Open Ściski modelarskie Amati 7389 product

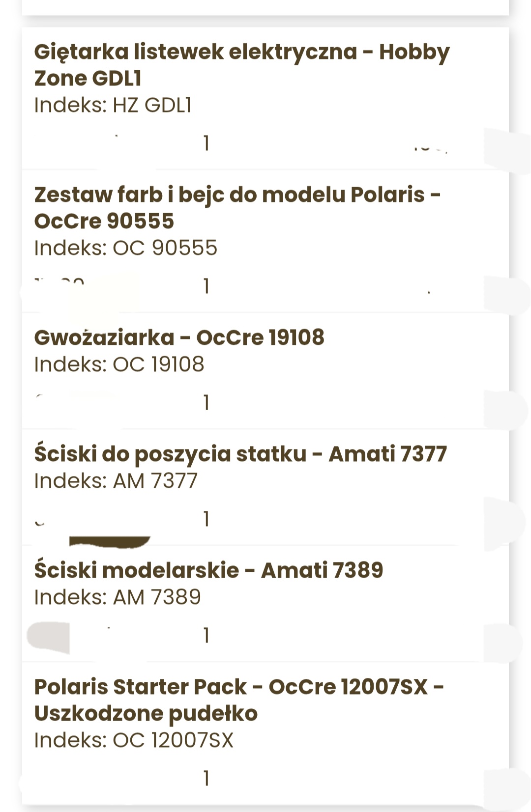[x=208, y=570]
